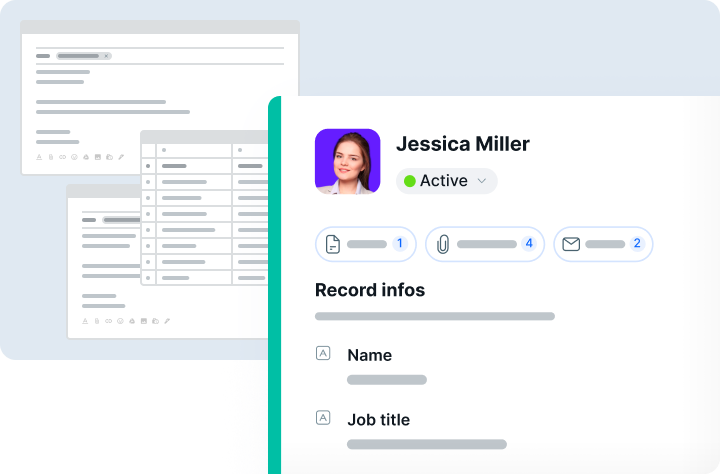Insert image using top email draft toolbar
The width and height of the screenshot is (720, 474).
coord(98,157)
